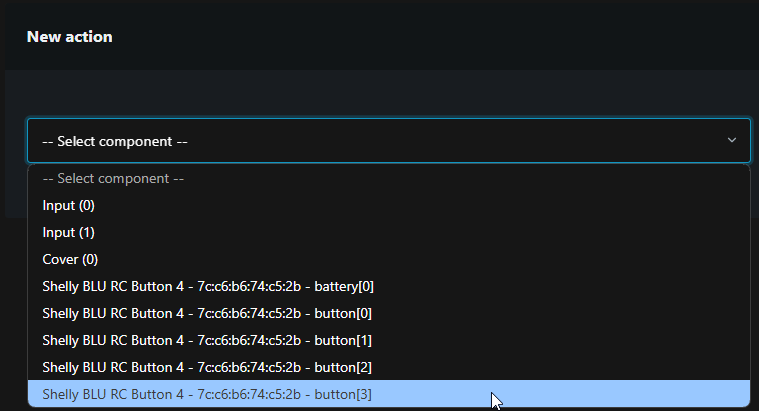Select Shelly BLU RC Button 4 button[2]
Screen dimensions: 759x411
pyautogui.click(x=207, y=368)
